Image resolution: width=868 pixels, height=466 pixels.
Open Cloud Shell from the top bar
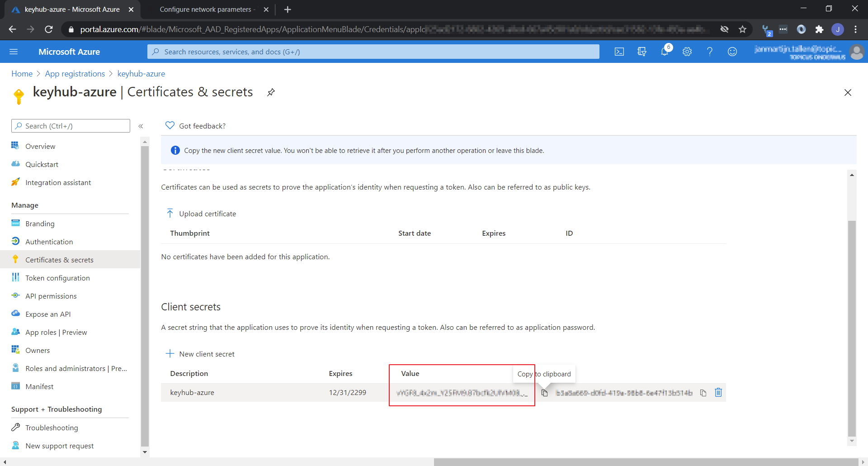[619, 52]
